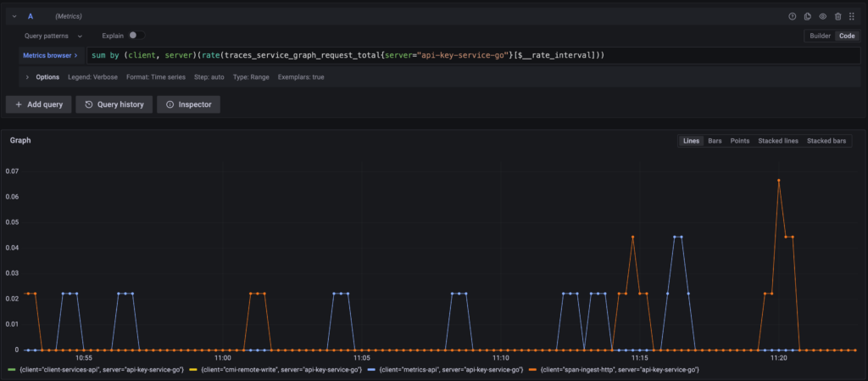This screenshot has height=381, width=868.
Task: Switch to Builder editor mode
Action: [x=820, y=36]
